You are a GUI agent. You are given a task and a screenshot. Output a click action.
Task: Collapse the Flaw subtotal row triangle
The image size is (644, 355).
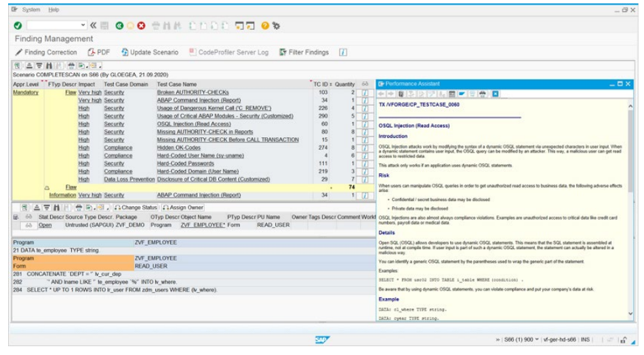47,187
